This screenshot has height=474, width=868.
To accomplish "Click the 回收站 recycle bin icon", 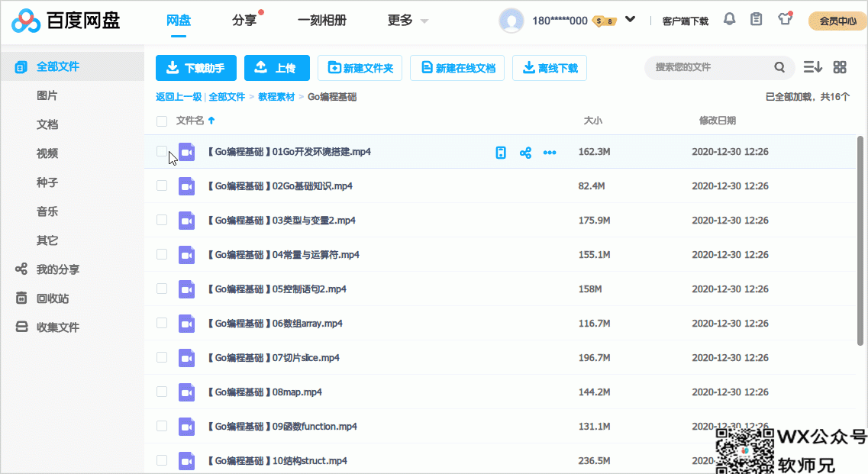I will coord(21,298).
